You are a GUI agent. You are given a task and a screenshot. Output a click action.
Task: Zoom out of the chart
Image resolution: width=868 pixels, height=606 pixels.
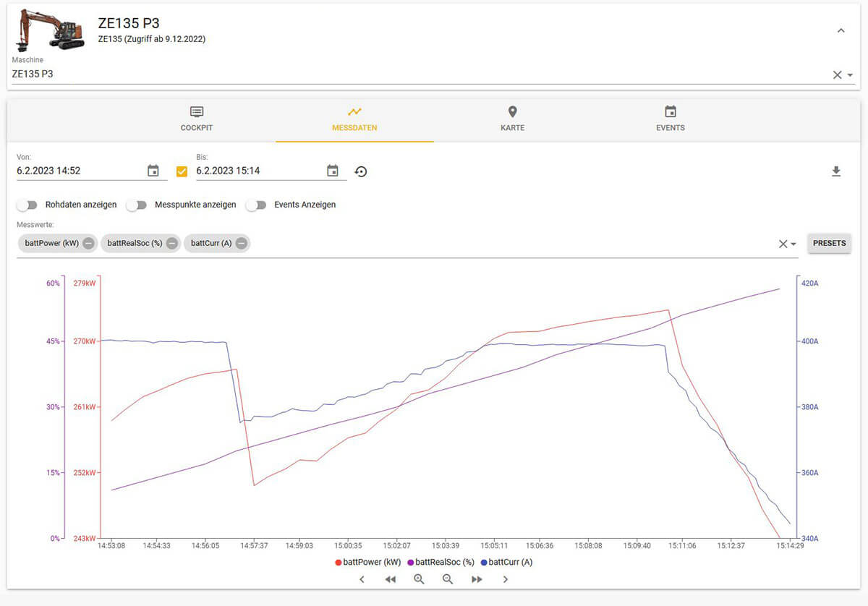448,579
